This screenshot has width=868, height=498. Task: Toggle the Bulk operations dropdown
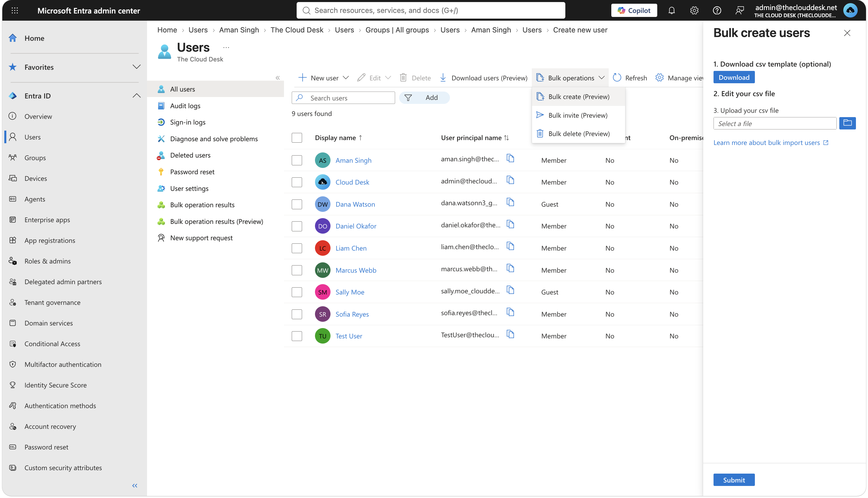click(570, 77)
